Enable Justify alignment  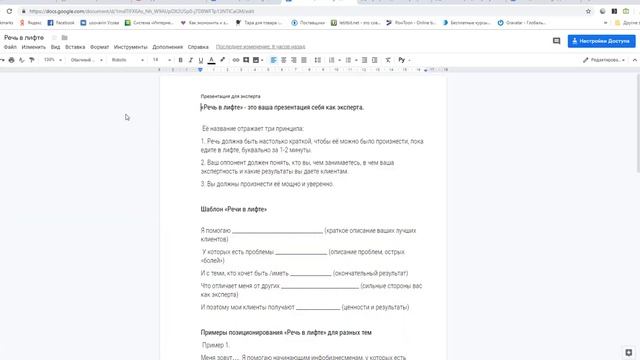304,60
